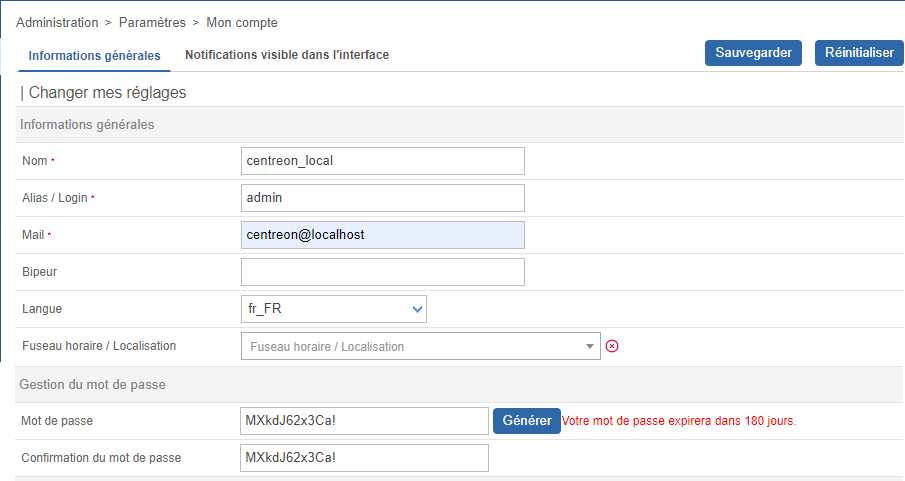
Task: Click the Changer mes réglages heading
Action: [107, 93]
